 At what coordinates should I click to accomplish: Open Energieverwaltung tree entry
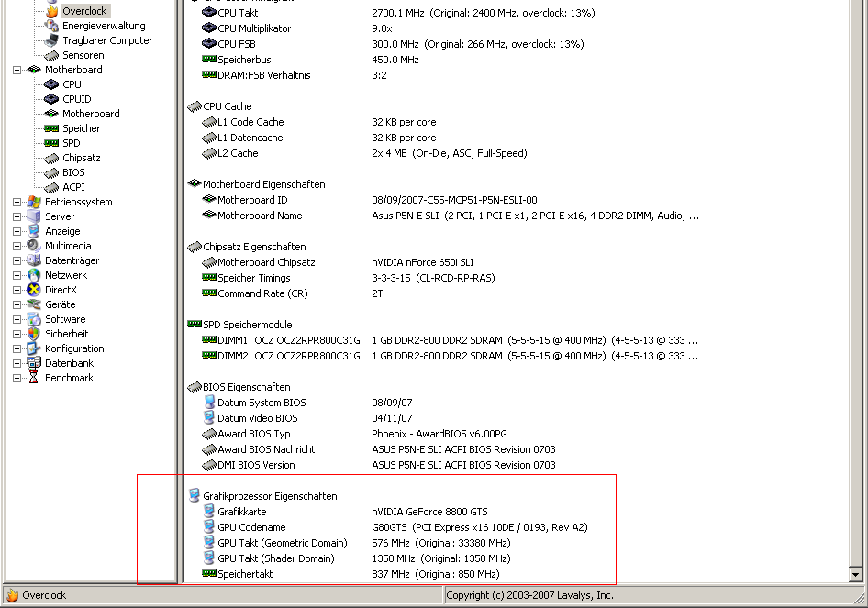pos(104,26)
